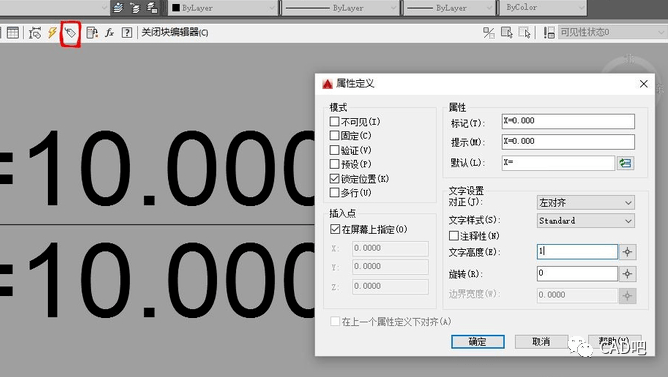Click 关闭块编辑器(C) to close block editor
Image resolution: width=668 pixels, height=377 pixels.
click(x=175, y=32)
